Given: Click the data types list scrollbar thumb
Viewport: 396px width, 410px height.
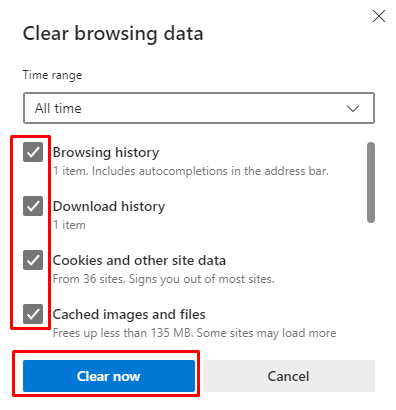Looking at the screenshot, I should tap(371, 182).
